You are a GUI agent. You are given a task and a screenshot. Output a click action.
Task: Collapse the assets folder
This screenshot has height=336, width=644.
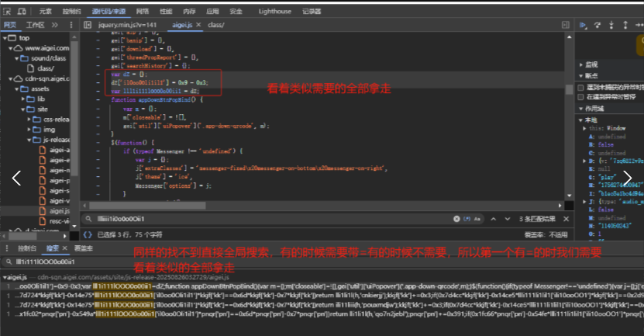click(x=17, y=88)
